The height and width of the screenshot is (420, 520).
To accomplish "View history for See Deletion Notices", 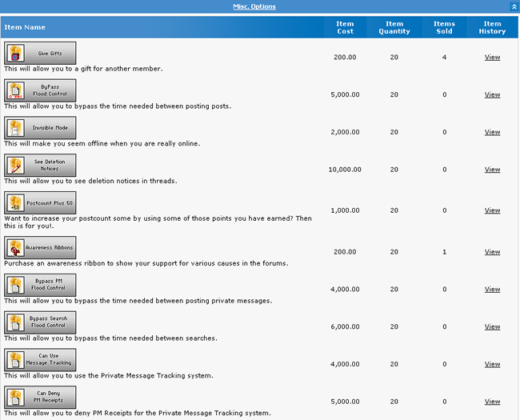I will tap(492, 170).
